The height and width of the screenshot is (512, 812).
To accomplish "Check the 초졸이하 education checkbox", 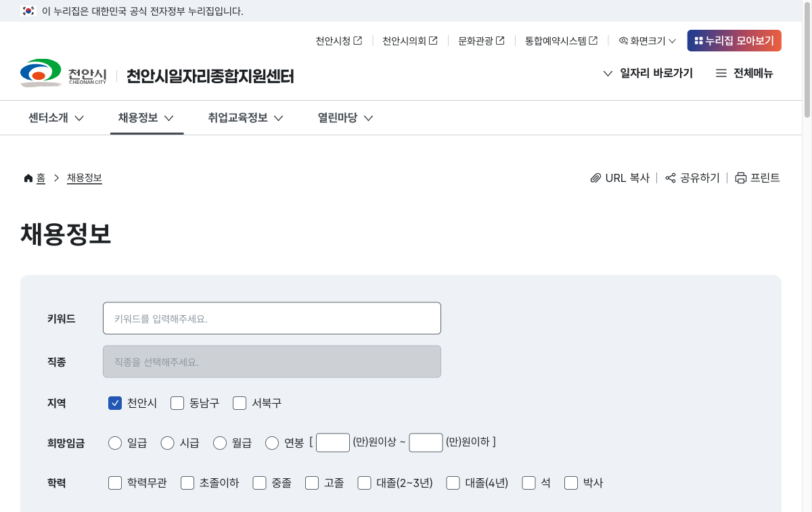I will pos(187,483).
